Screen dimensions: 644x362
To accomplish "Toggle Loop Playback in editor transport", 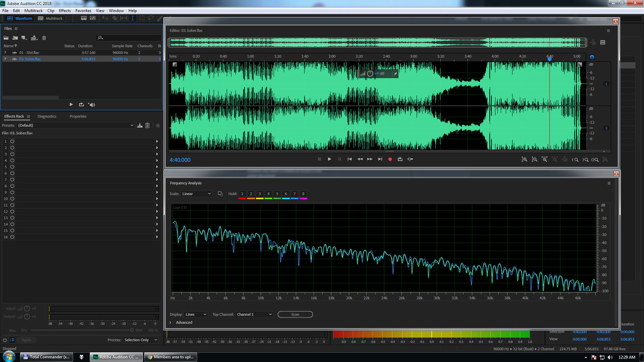I will 400,159.
